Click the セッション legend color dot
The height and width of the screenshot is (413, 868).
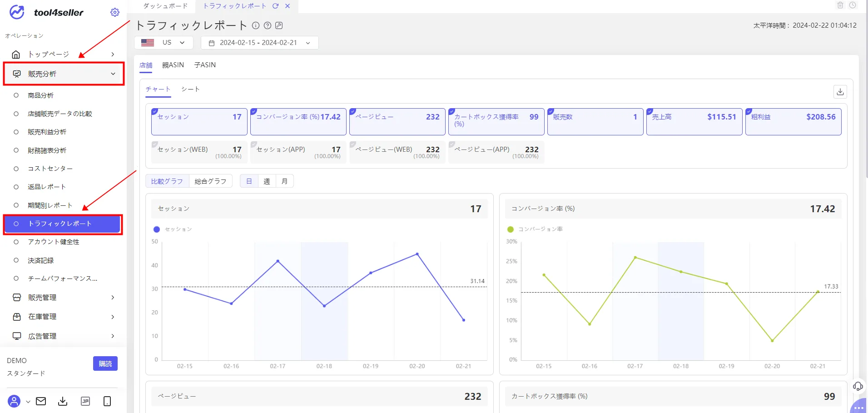point(157,229)
